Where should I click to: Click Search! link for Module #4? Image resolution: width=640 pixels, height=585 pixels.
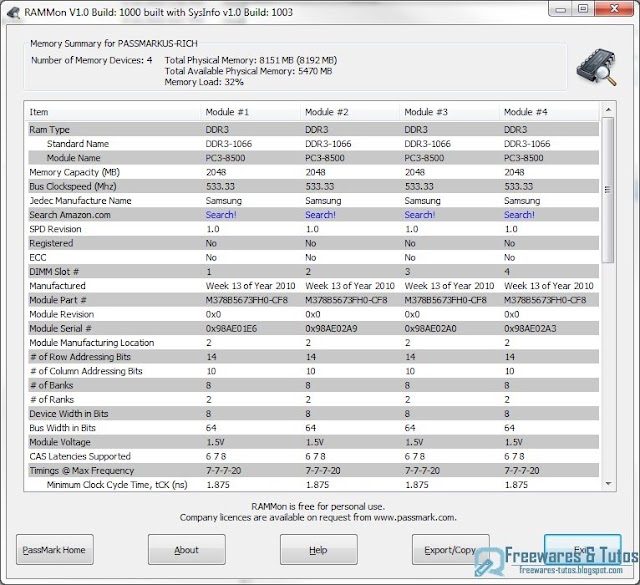tap(519, 215)
